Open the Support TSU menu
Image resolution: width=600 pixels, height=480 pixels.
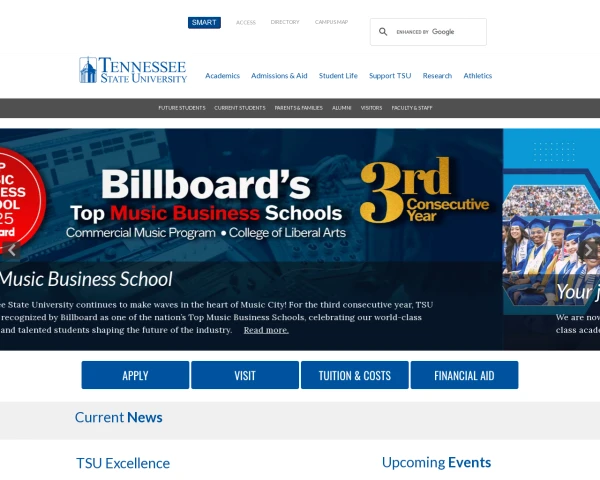click(390, 76)
